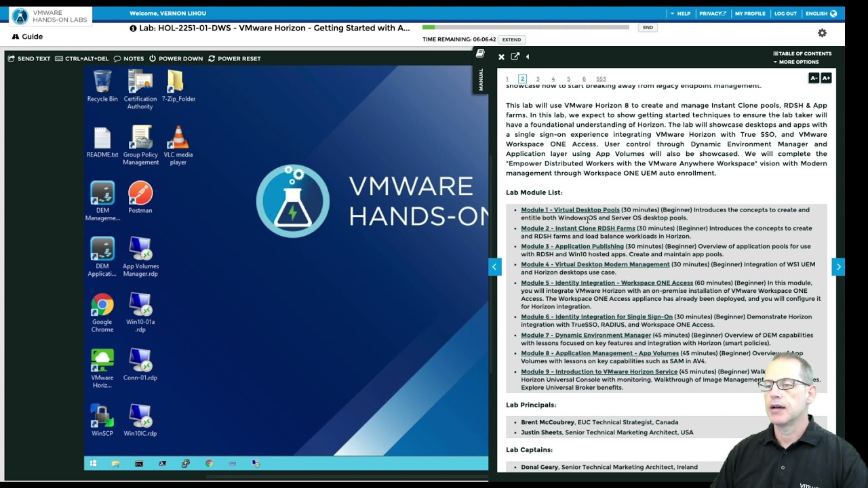Go to manual page 3
This screenshot has height=488, width=868.
pos(538,79)
